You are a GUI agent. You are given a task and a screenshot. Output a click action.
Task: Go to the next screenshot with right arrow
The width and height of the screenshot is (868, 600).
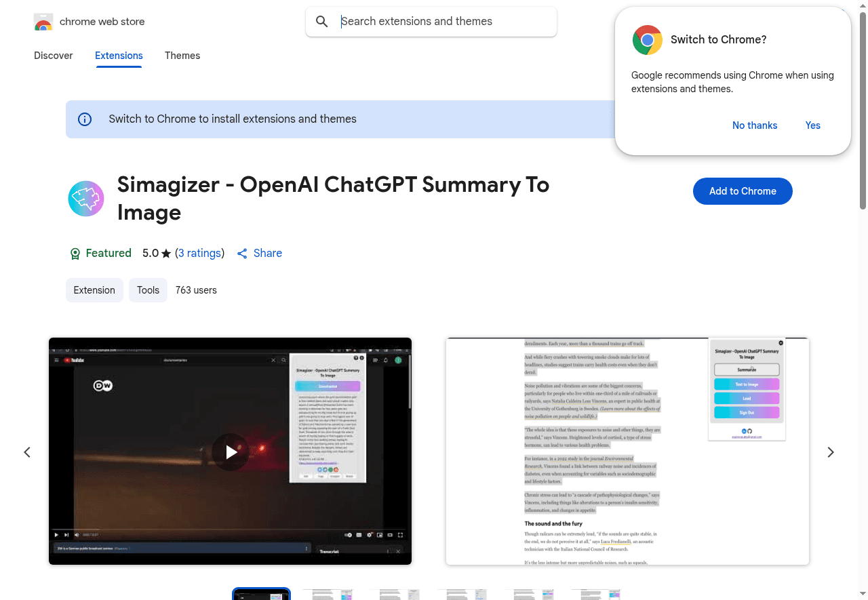click(x=831, y=452)
